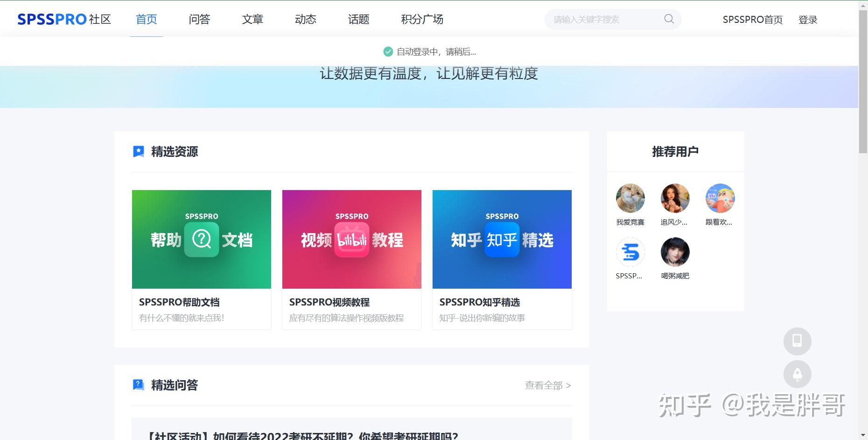Open SPSSP... user avatar
The width and height of the screenshot is (868, 440).
pyautogui.click(x=630, y=252)
